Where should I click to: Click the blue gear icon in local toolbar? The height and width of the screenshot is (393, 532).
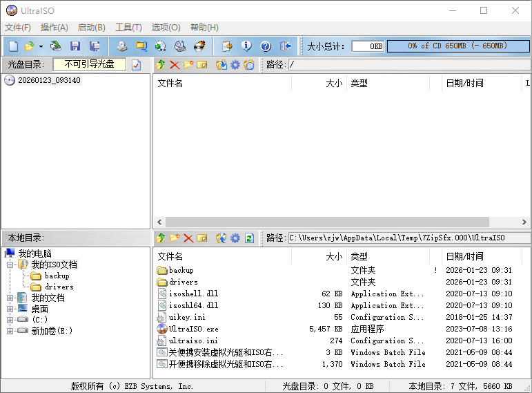pos(235,238)
